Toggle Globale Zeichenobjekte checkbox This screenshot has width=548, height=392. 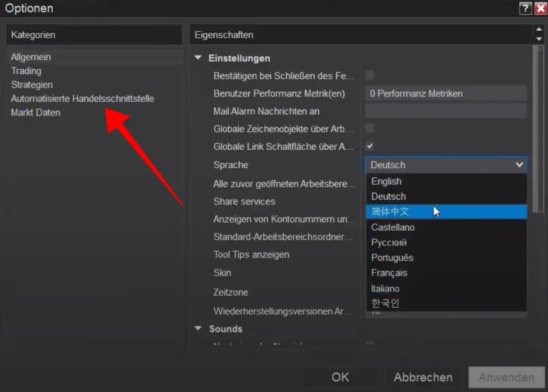(370, 129)
